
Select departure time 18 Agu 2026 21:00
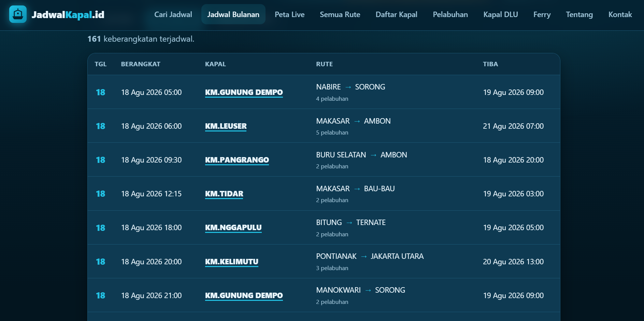151,295
